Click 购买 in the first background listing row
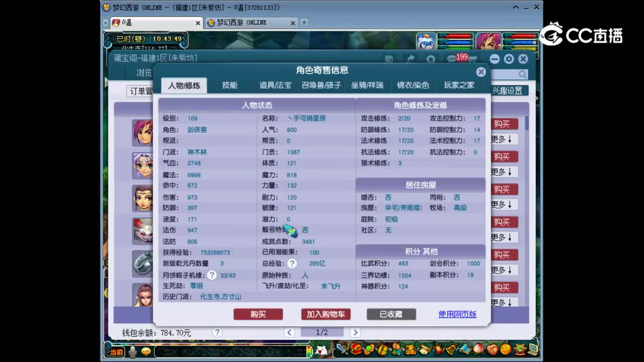644x362 pixels. (x=503, y=124)
